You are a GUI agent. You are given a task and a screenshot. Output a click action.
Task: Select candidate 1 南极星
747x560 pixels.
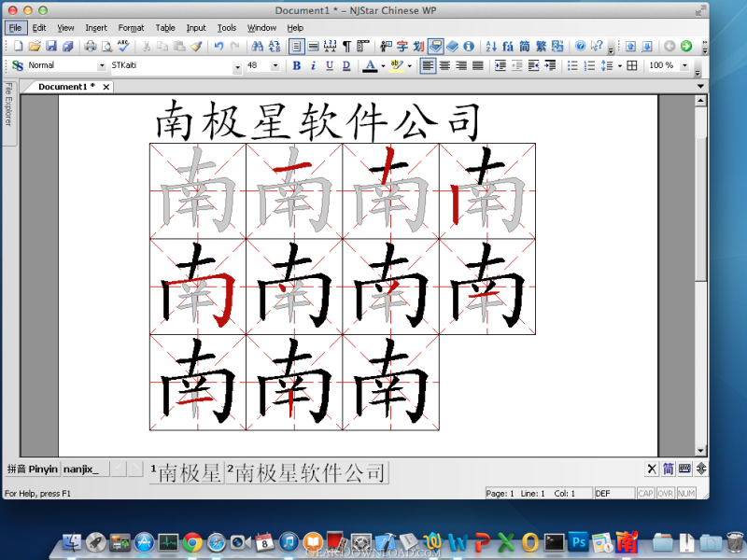click(x=186, y=472)
